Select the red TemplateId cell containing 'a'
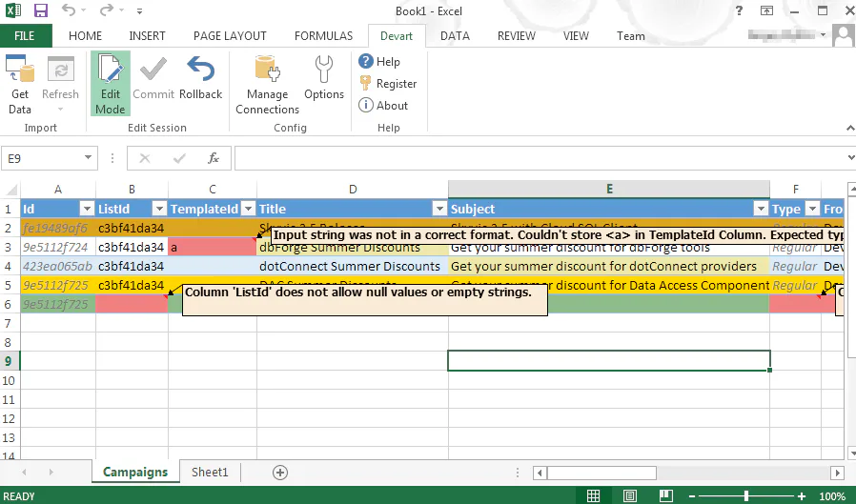 (213, 247)
